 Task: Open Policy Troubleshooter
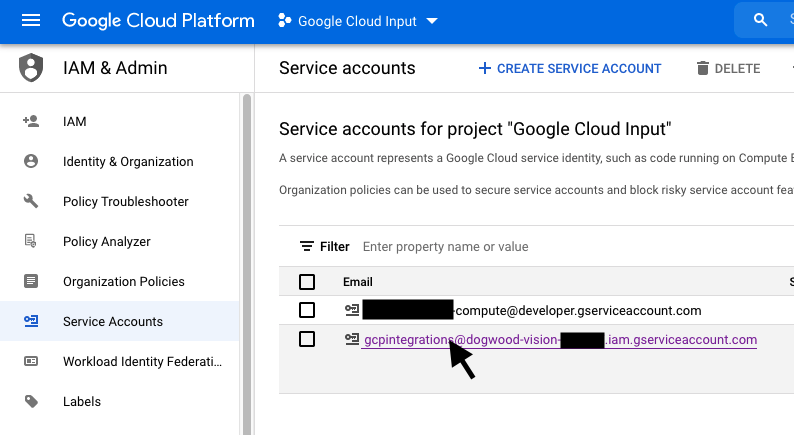(x=126, y=202)
